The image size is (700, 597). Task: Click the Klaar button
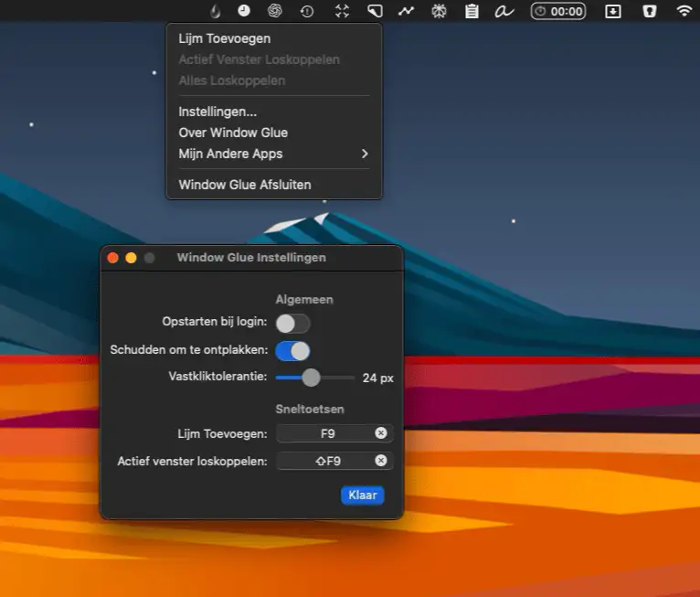pos(363,496)
